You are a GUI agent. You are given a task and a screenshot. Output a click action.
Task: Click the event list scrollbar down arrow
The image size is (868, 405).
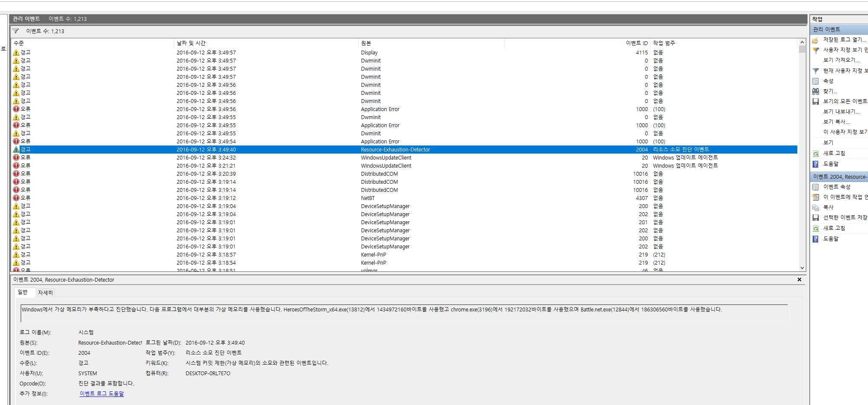[x=802, y=268]
